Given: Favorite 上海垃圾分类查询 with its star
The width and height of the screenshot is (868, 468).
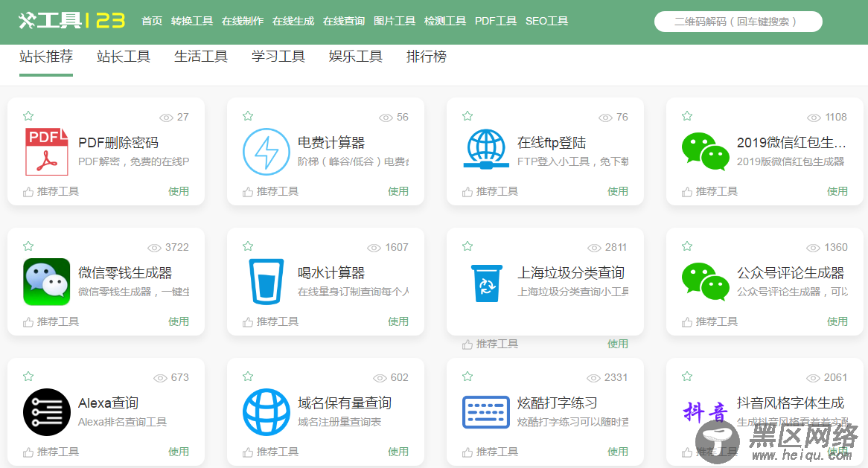Looking at the screenshot, I should [x=467, y=246].
